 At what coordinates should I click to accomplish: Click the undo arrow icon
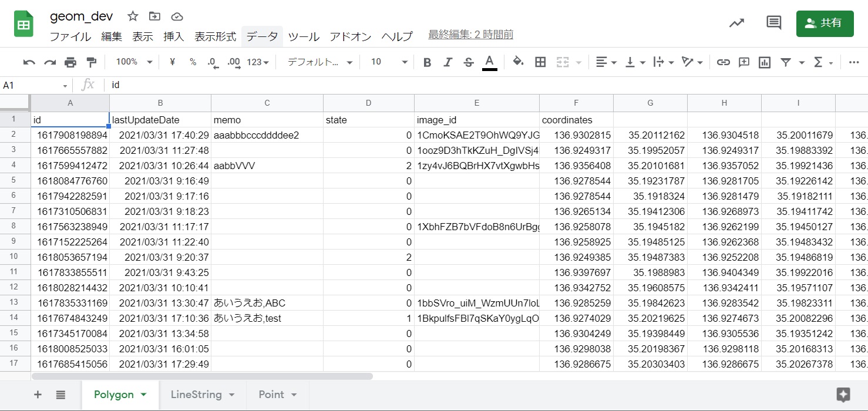tap(29, 62)
